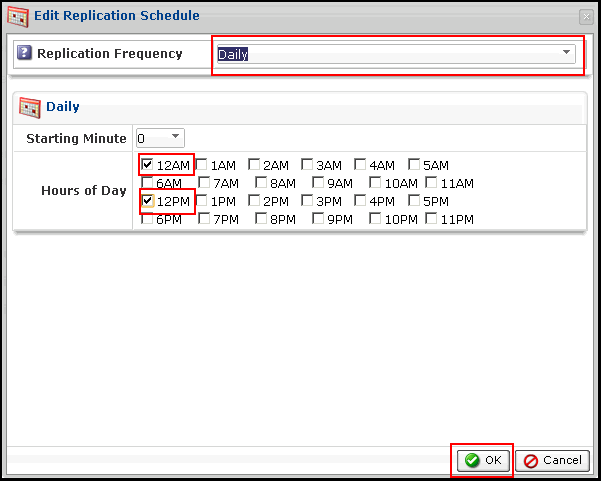Select the 8AM hour checkbox
Viewport: 601px width, 481px height.
tap(261, 182)
